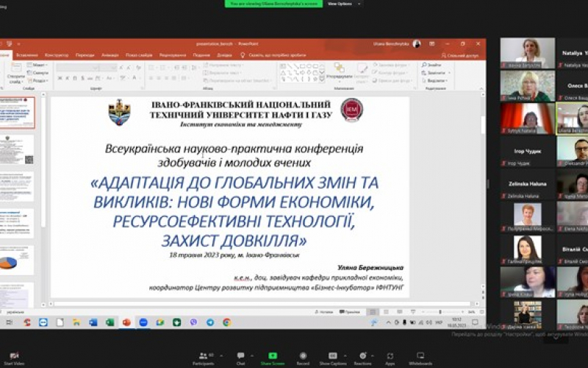
Task: Select the pie chart slide thumbnail
Action: [17, 261]
